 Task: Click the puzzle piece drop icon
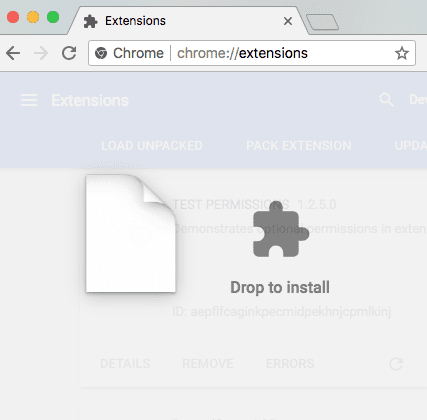coord(281,229)
